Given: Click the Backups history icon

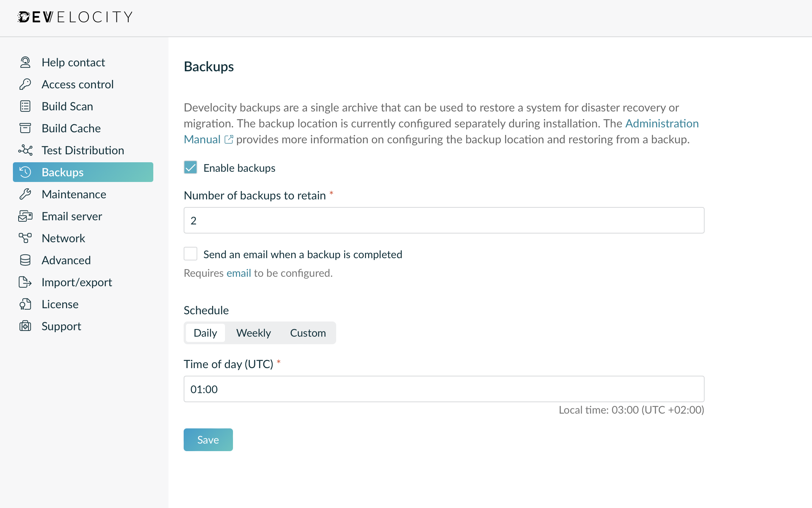Looking at the screenshot, I should 25,172.
